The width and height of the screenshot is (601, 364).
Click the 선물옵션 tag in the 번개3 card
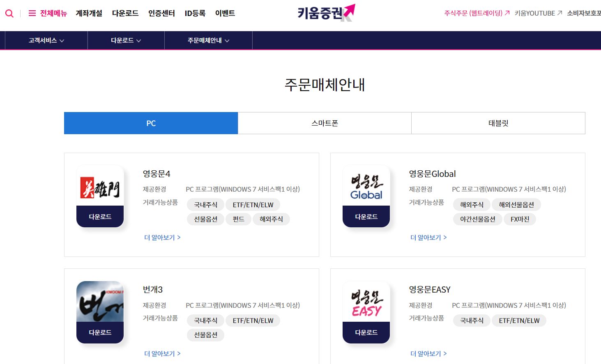tap(205, 335)
